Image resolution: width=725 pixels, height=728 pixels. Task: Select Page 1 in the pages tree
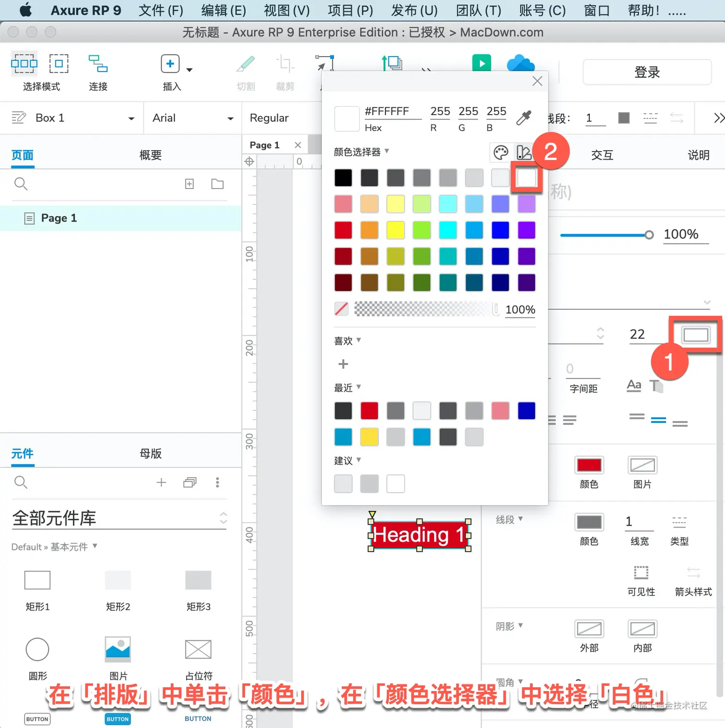[120, 218]
